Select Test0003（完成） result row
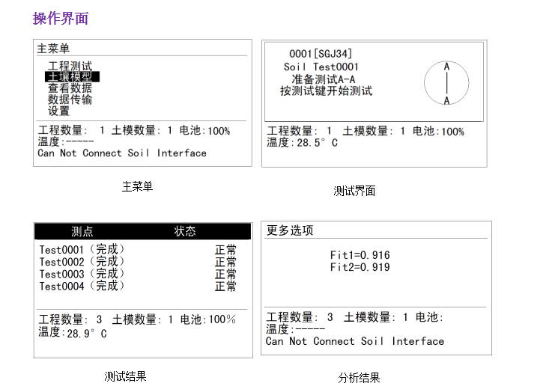 (x=82, y=274)
